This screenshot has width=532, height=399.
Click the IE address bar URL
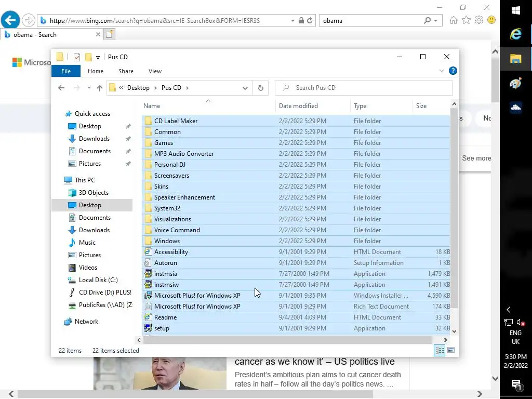[155, 21]
